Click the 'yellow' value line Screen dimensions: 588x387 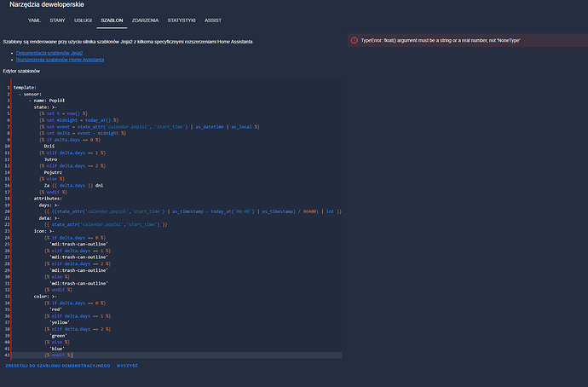(x=60, y=322)
